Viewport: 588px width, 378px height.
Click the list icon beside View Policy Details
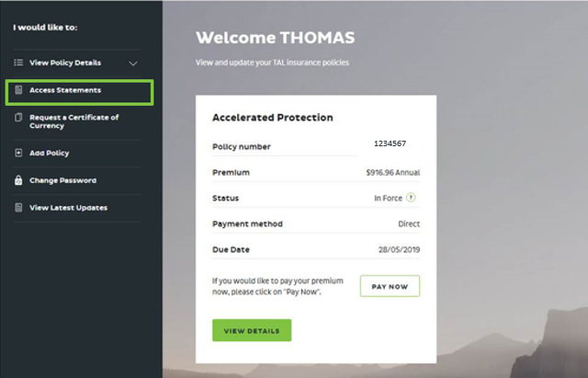click(18, 63)
